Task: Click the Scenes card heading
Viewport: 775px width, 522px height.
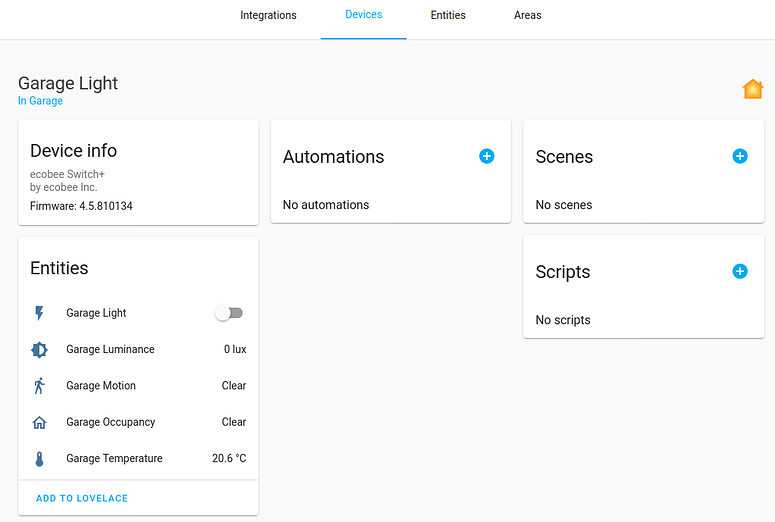Action: coord(564,157)
